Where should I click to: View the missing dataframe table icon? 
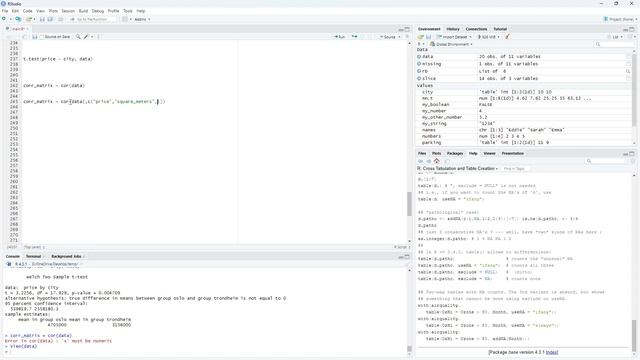tap(629, 64)
